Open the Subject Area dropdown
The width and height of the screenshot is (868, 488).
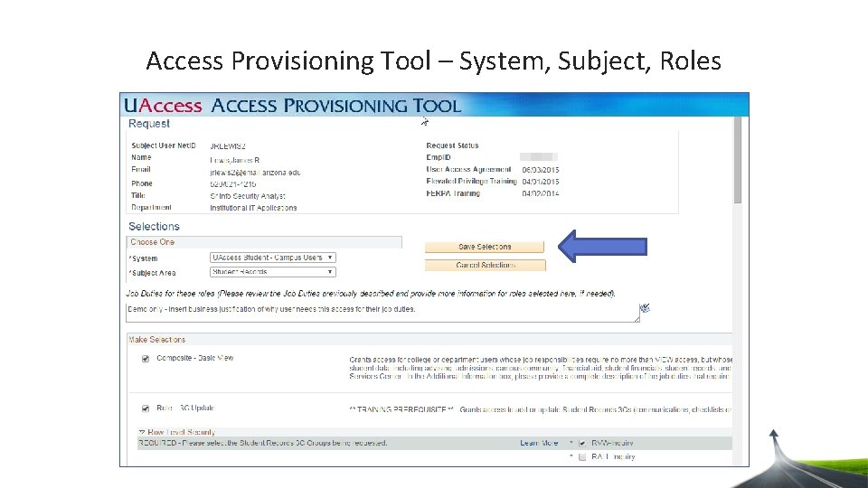[x=273, y=272]
